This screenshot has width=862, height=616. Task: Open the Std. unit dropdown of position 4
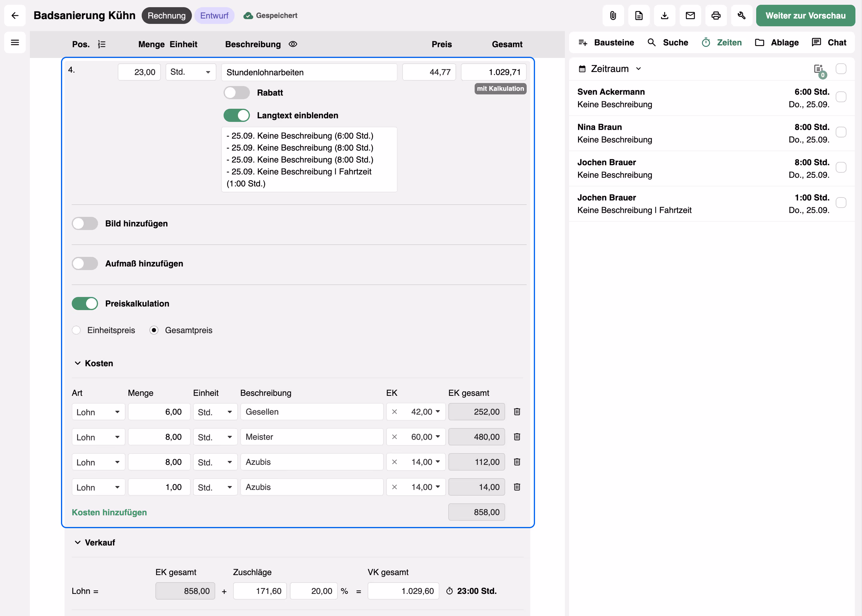click(190, 72)
